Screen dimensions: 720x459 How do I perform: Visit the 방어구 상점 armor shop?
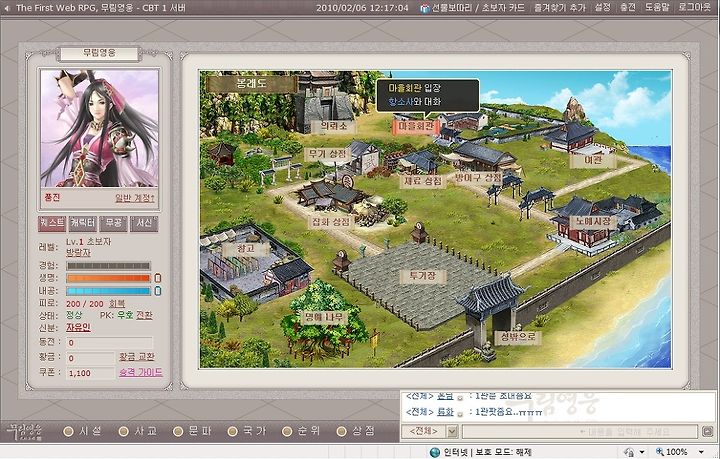(x=478, y=178)
